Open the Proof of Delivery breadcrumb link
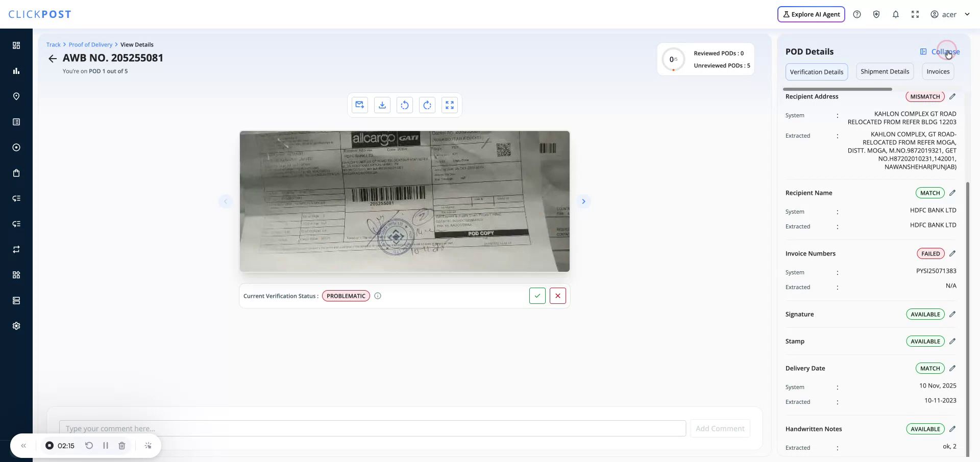The height and width of the screenshot is (462, 980). [90, 44]
